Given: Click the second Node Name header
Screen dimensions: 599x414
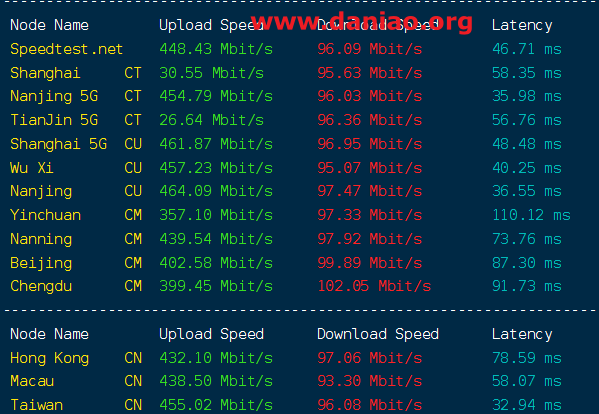Looking at the screenshot, I should (x=49, y=334).
